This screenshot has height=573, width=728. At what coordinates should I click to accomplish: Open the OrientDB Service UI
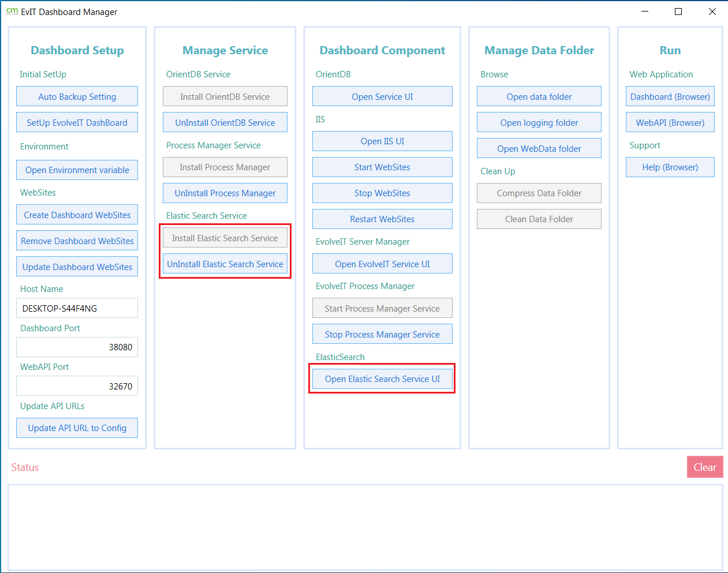coord(382,96)
